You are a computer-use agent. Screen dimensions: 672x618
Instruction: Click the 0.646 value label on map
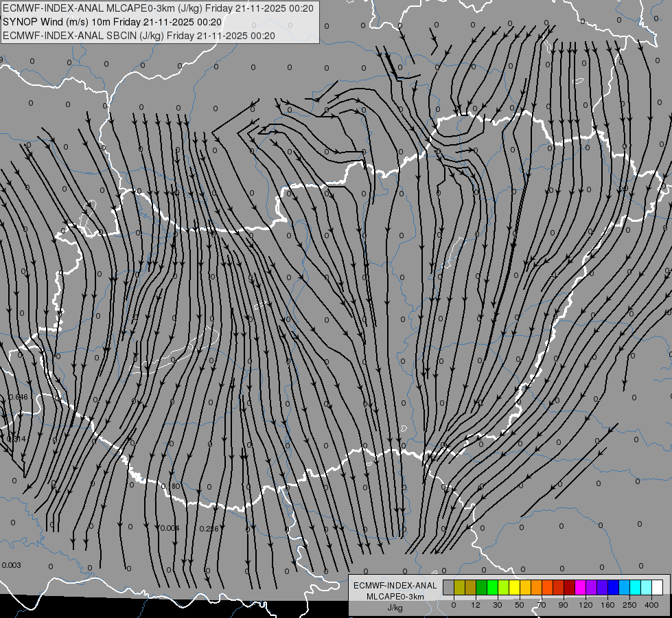18,397
